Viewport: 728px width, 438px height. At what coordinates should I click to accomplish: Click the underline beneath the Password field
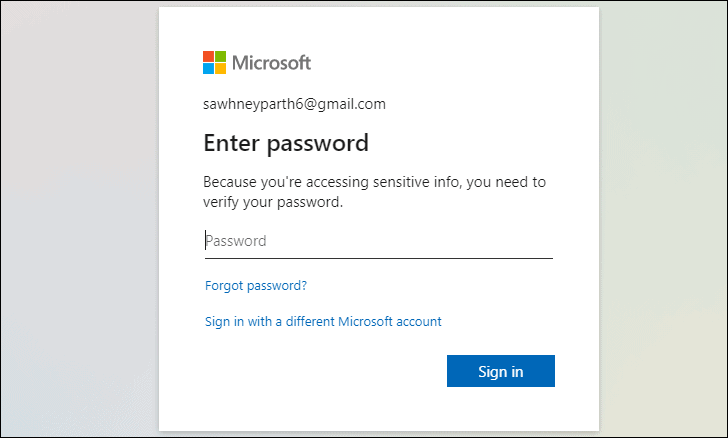(x=379, y=258)
